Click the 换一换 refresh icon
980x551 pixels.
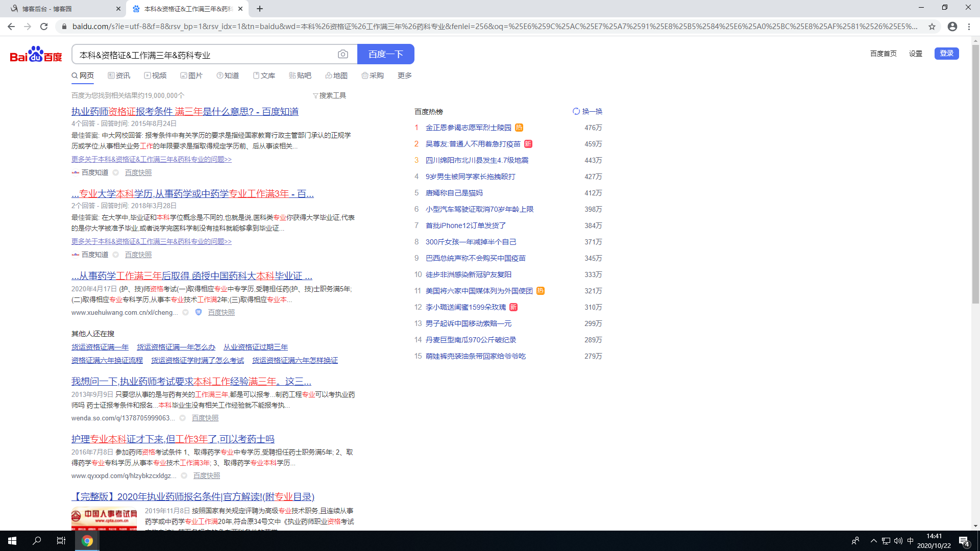tap(576, 111)
